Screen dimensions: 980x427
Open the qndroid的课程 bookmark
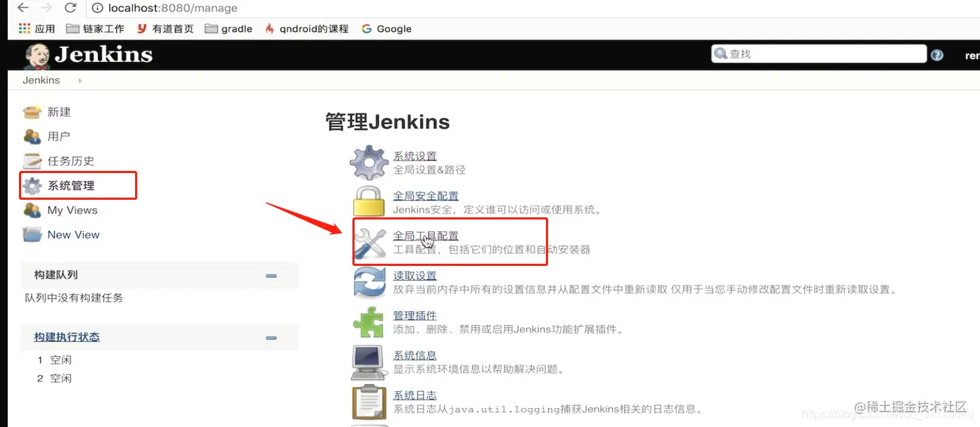click(x=306, y=29)
